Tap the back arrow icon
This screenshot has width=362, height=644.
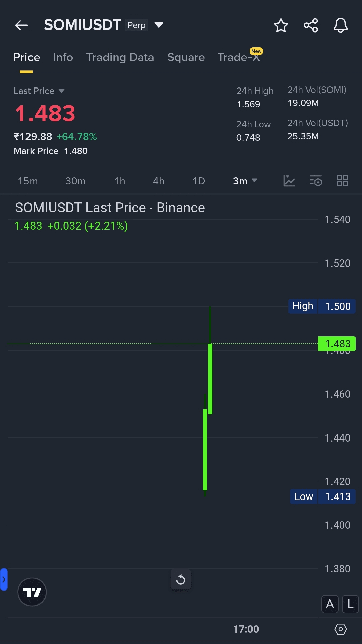[21, 25]
